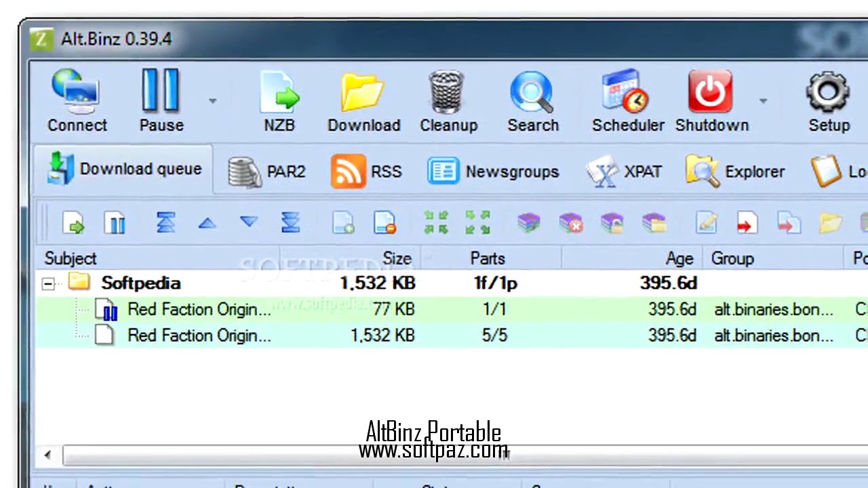Collapse the Softpedia group row
This screenshot has width=868, height=488.
tap(47, 283)
